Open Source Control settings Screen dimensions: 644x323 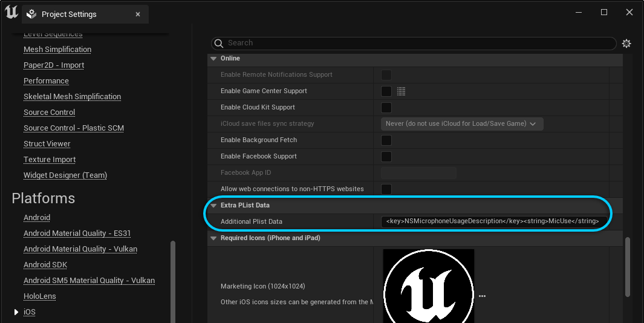pos(49,113)
